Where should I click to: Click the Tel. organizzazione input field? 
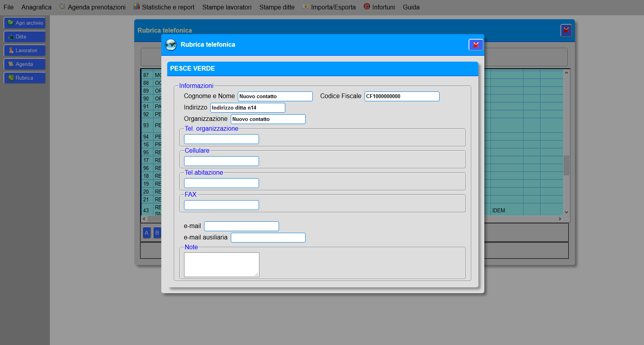221,139
